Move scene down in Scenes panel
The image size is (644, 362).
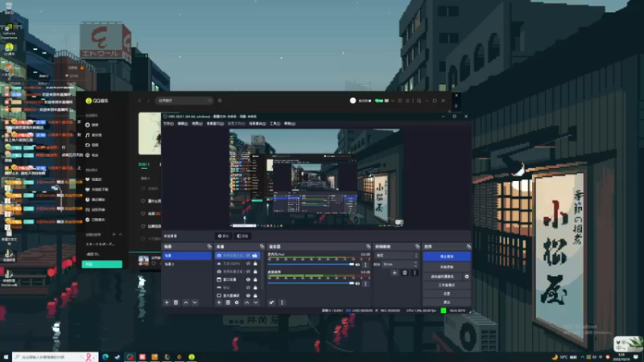tap(195, 302)
